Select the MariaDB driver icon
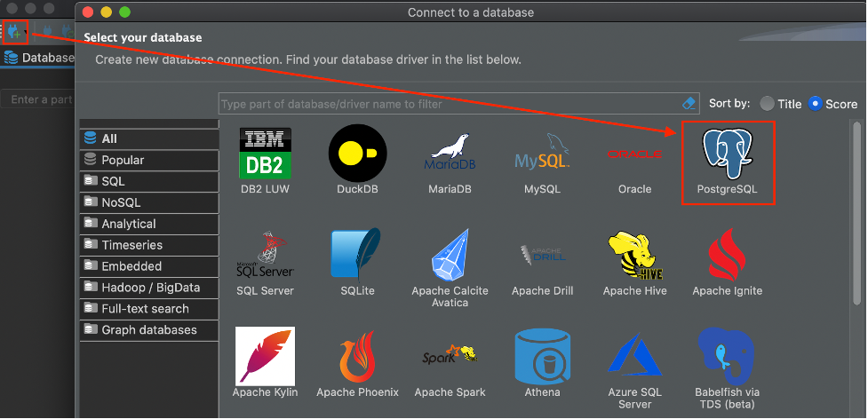868x419 pixels. coord(450,152)
